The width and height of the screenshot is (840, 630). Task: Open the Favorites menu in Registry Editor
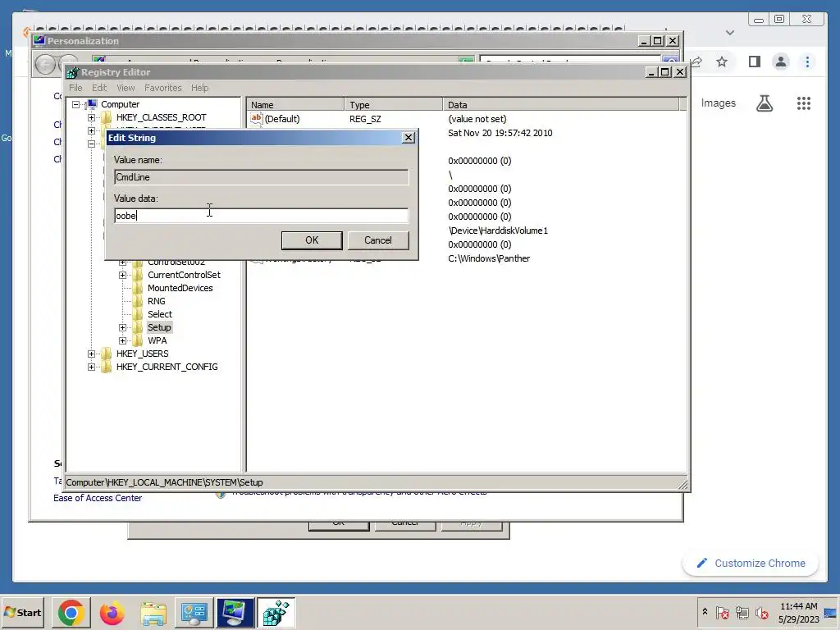point(163,88)
